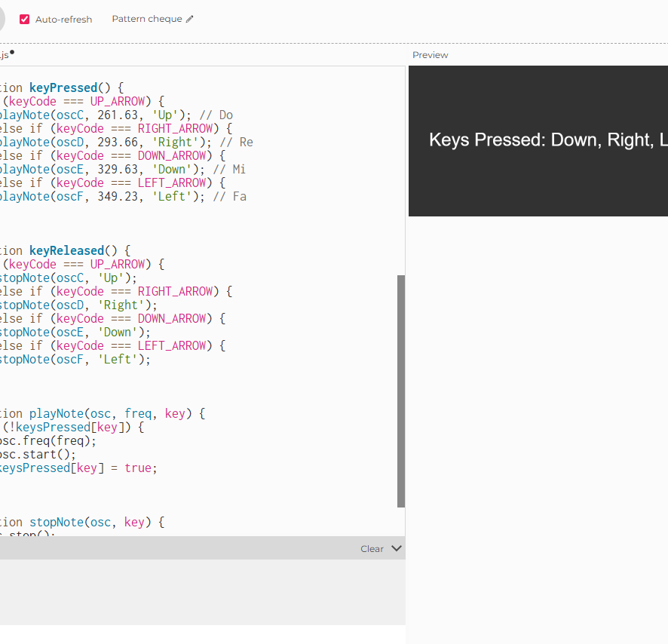The width and height of the screenshot is (668, 644).
Task: Place cursor on the keyPressed function name
Action: (63, 87)
